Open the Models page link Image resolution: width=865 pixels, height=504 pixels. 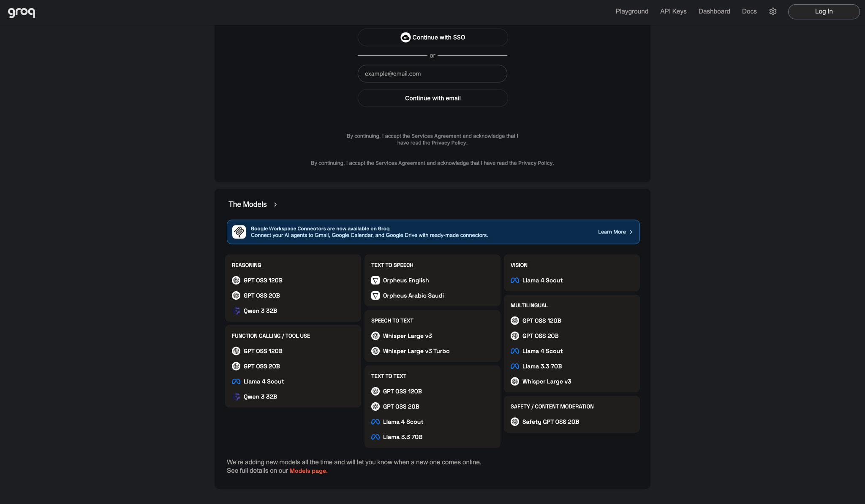tap(308, 471)
